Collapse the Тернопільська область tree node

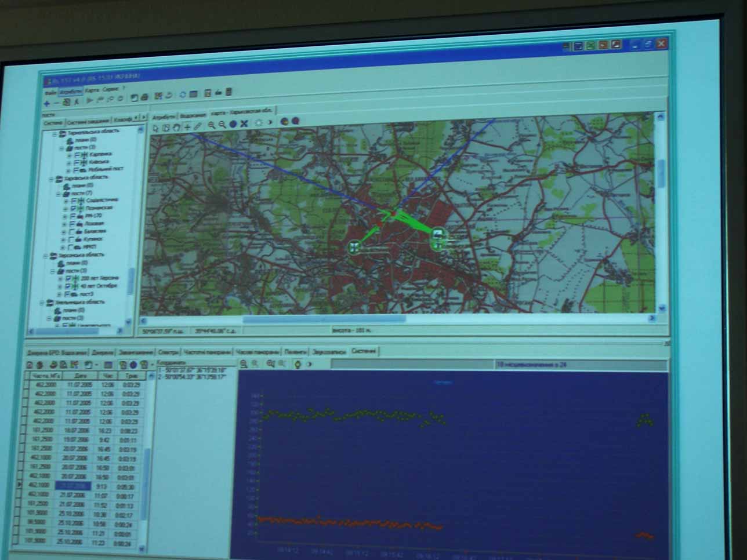(56, 134)
